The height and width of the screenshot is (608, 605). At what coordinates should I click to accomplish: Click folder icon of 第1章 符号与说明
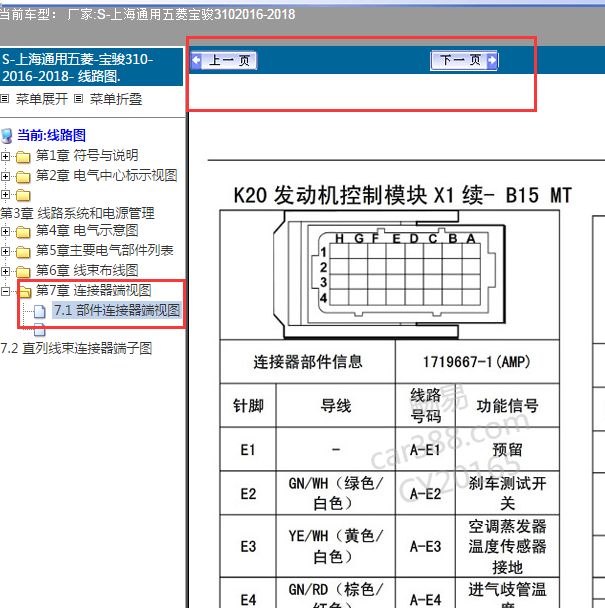click(x=23, y=157)
